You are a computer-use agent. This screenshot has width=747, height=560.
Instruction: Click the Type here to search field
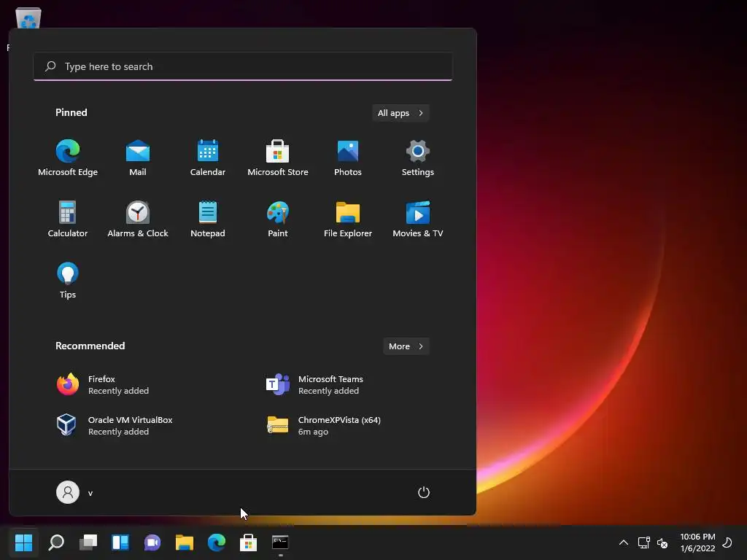pyautogui.click(x=242, y=66)
